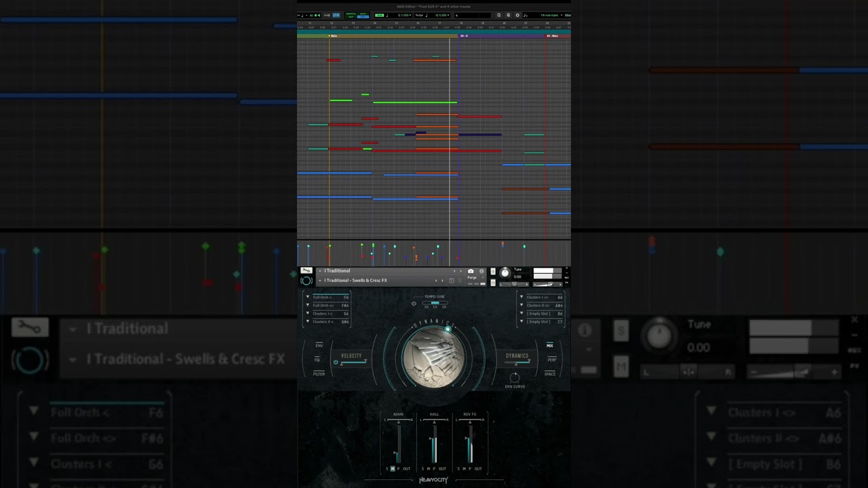The image size is (868, 488).
Task: Switch to the MIX tab
Action: 550,345
